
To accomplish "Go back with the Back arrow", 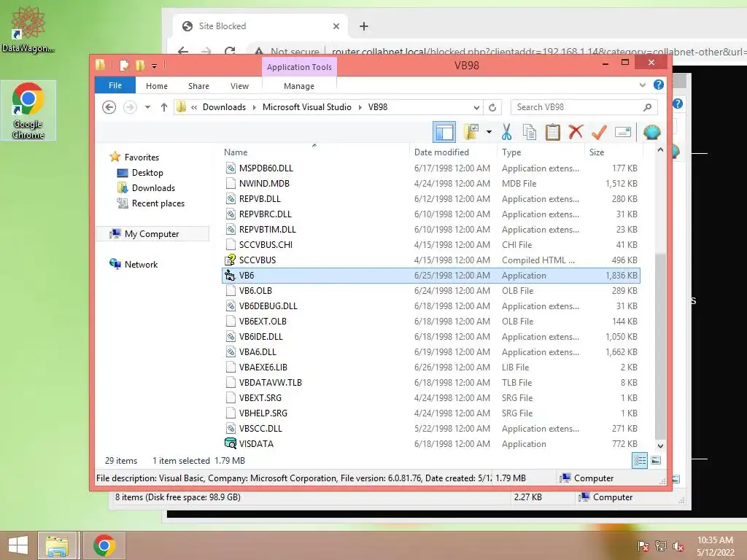I will (x=109, y=107).
